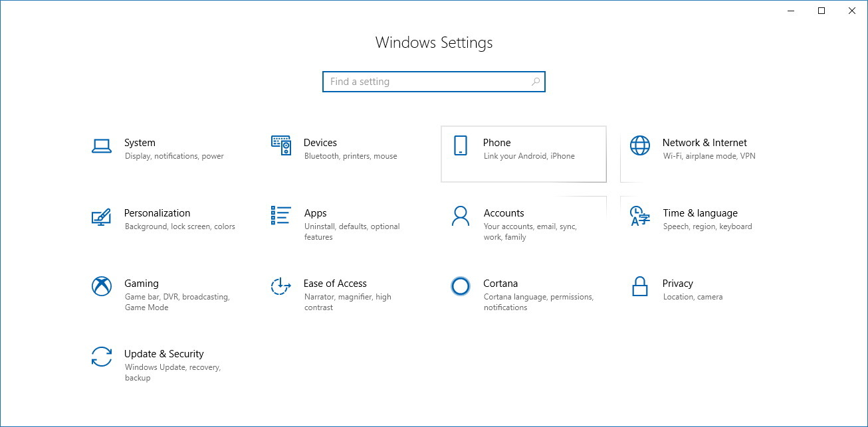This screenshot has height=427, width=868.
Task: Open the Time & language title
Action: click(x=701, y=213)
